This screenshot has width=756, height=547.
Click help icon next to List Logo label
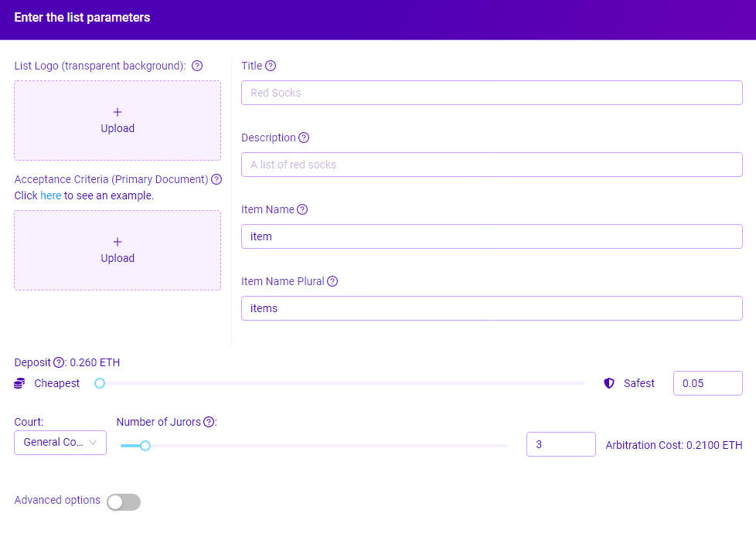[x=196, y=66]
